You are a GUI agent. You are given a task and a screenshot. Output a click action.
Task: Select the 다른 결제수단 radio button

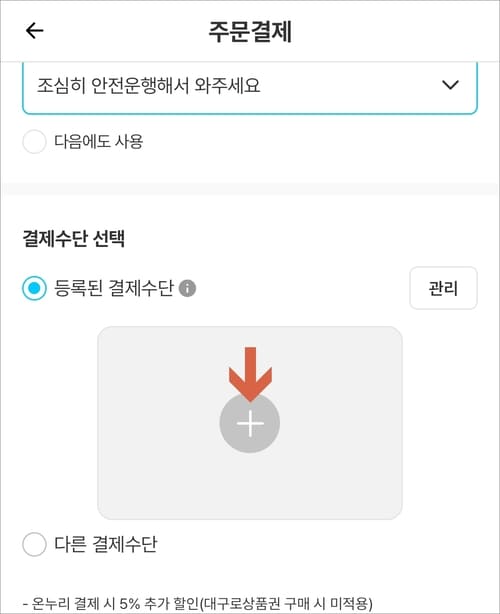[x=34, y=544]
